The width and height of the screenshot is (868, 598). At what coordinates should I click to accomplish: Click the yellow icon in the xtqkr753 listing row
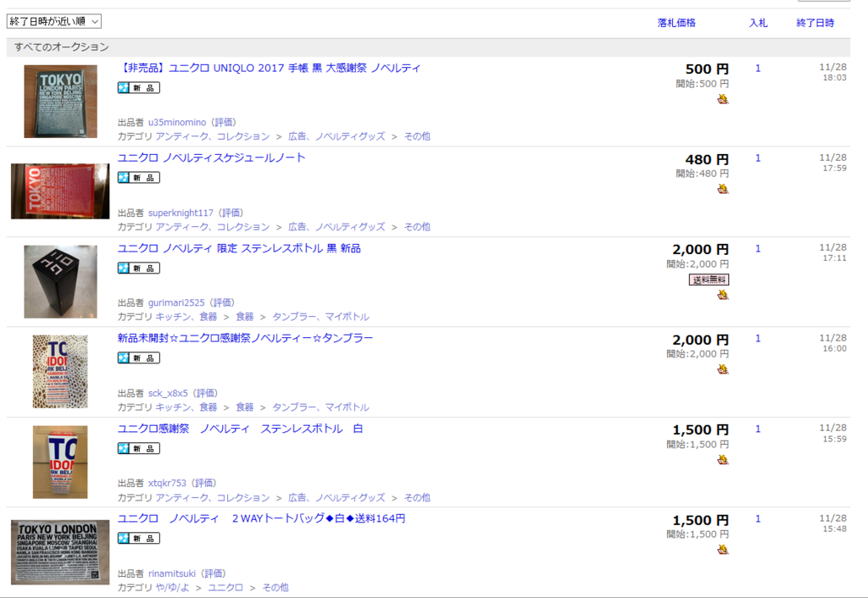click(x=722, y=460)
